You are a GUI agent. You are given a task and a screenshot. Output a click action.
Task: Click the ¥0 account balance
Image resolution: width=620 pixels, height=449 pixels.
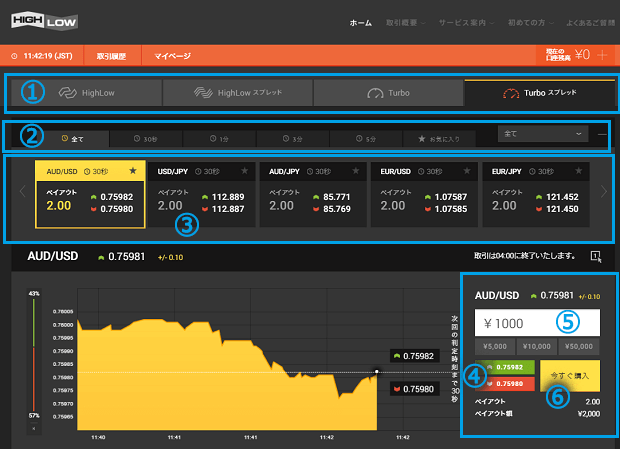(582, 55)
